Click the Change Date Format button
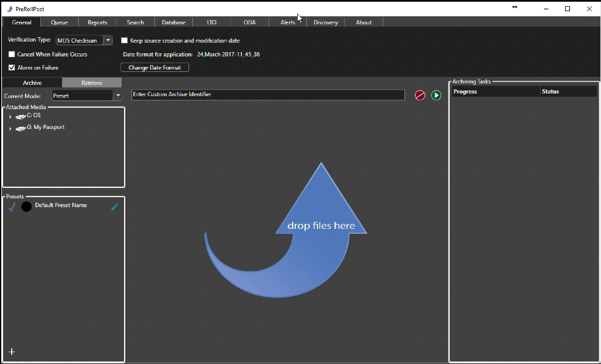Image resolution: width=601 pixels, height=364 pixels. click(x=155, y=68)
